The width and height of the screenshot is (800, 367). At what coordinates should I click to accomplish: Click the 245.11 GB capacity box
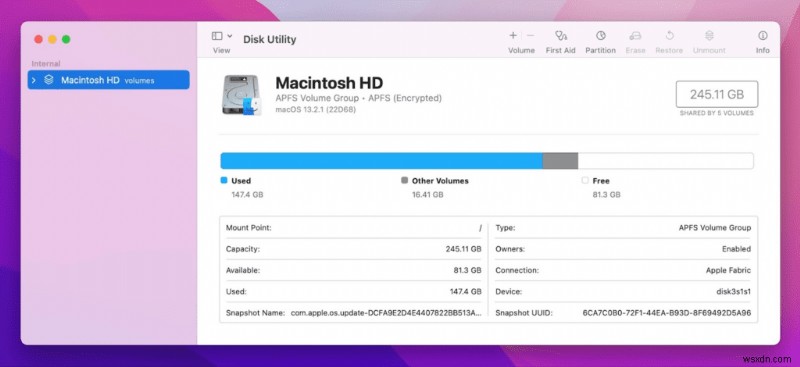click(717, 94)
